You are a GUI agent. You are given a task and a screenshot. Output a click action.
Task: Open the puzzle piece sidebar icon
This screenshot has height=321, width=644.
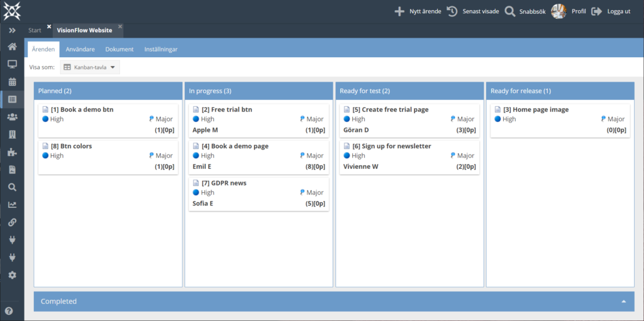tap(13, 152)
